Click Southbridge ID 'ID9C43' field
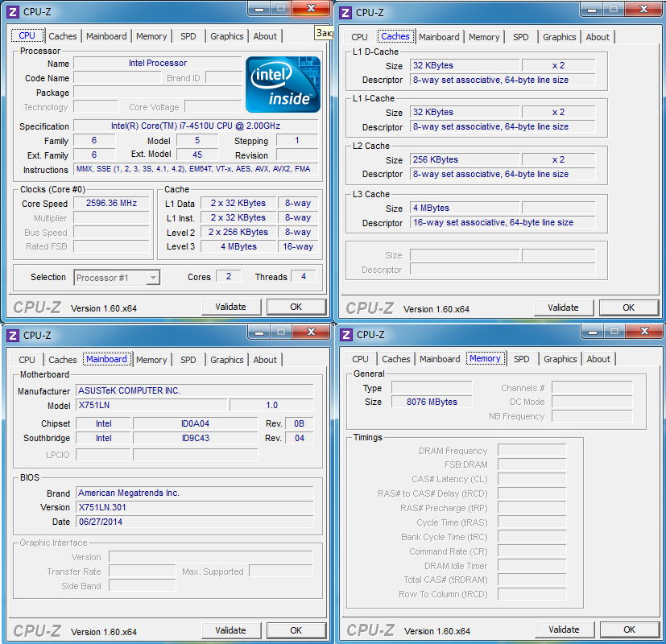Screen dimensions: 666x644 tap(196, 438)
